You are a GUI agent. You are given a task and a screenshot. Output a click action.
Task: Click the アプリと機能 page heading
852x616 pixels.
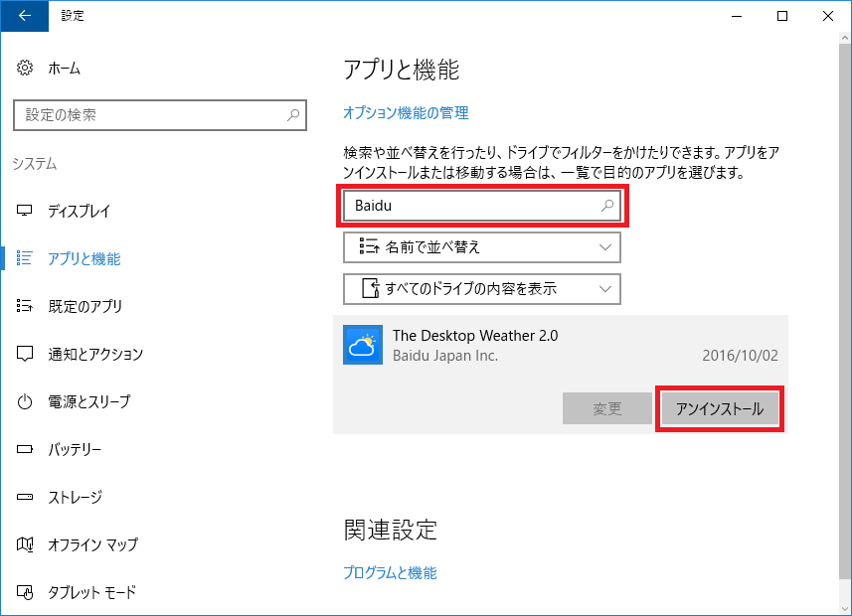[402, 71]
